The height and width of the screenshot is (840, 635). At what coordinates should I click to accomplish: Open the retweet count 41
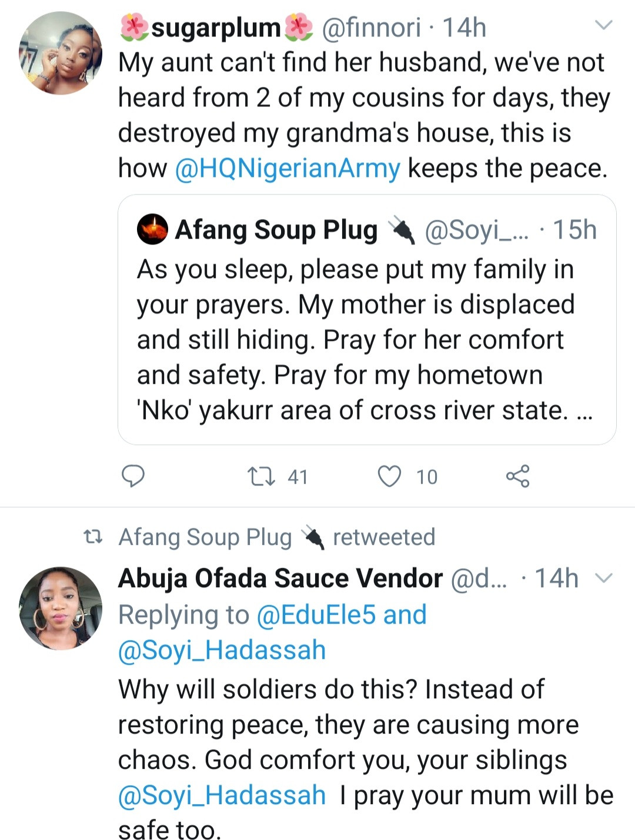[298, 477]
